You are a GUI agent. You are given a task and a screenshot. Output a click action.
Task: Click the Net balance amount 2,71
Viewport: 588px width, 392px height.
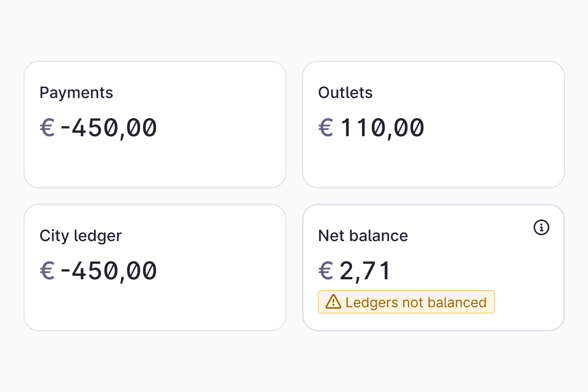pos(365,270)
